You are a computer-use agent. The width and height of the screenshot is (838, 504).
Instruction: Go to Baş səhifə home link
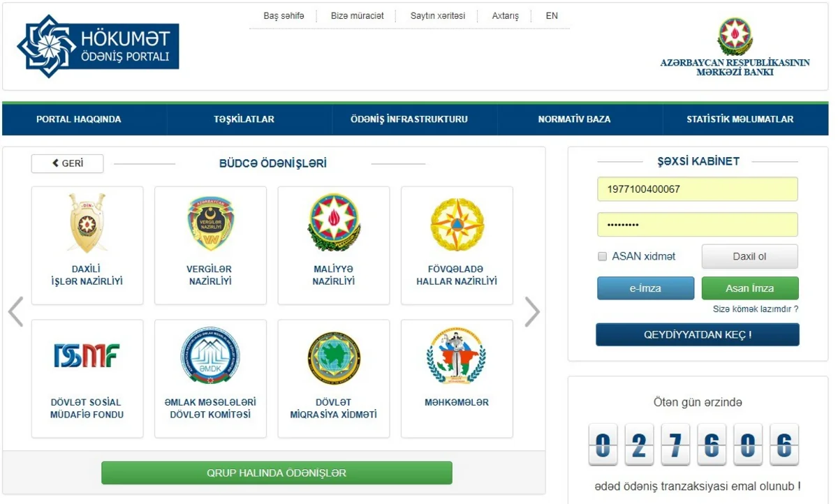pyautogui.click(x=284, y=15)
